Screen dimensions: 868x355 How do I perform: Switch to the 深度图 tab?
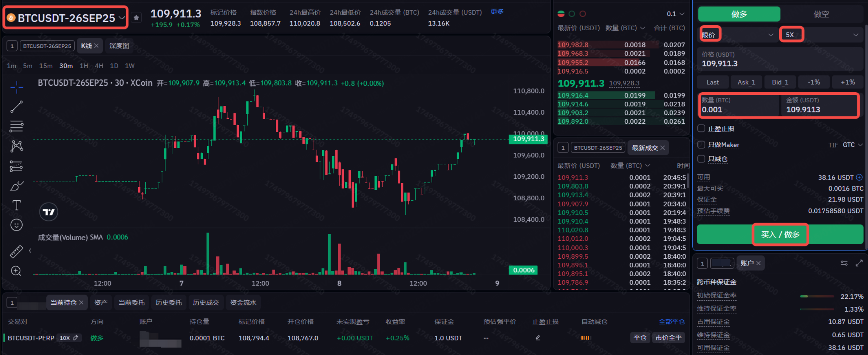click(x=119, y=46)
